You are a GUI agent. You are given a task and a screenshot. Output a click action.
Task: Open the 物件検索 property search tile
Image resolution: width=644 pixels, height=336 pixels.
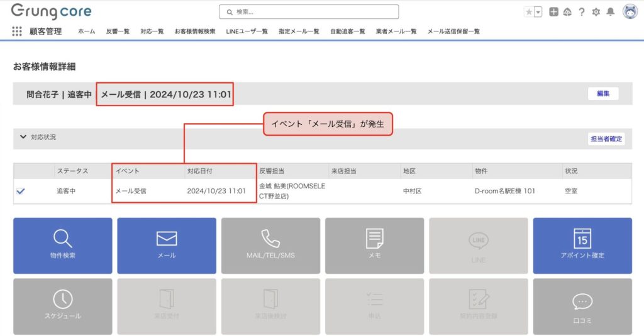click(x=63, y=246)
